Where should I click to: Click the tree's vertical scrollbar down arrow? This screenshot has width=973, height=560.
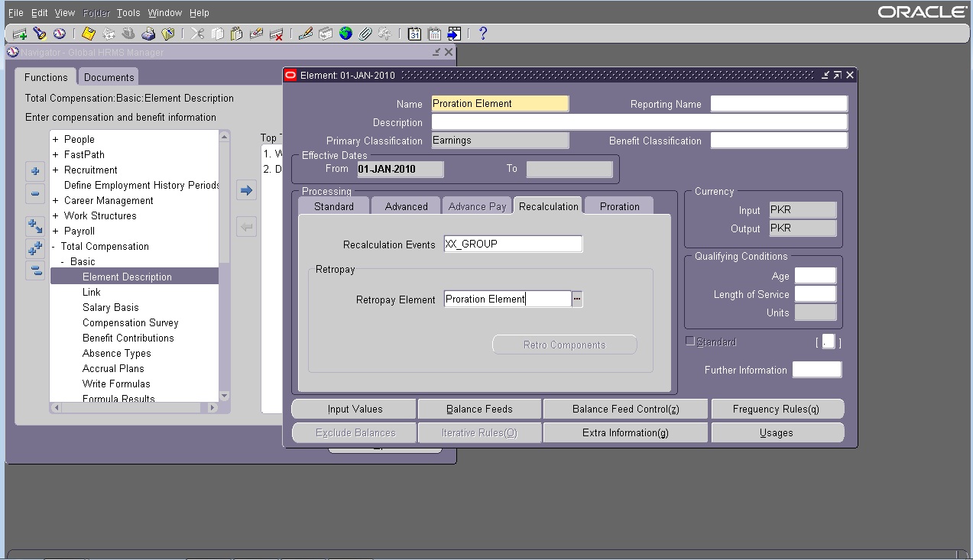[224, 396]
